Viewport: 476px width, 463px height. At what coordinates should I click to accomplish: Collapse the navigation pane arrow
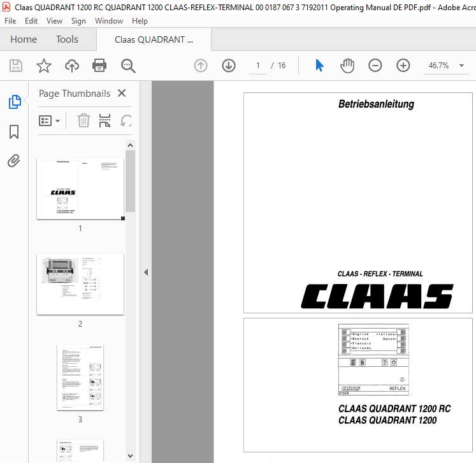tap(146, 272)
